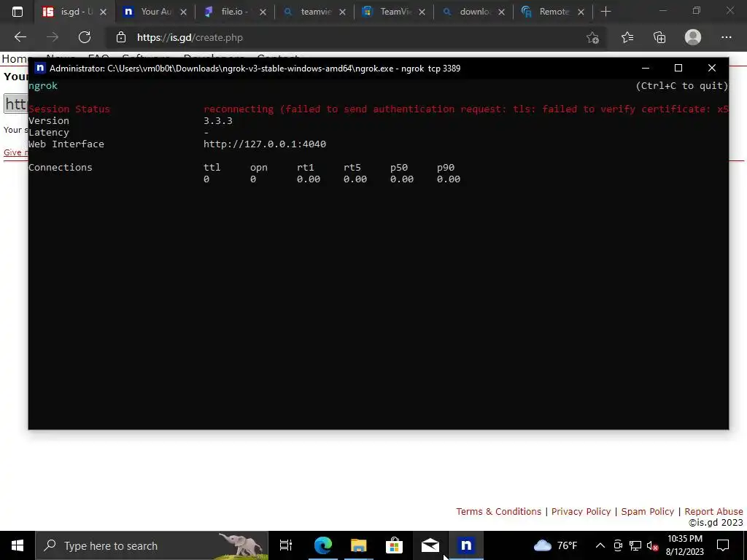Switch to the teamvie... search tab
The width and height of the screenshot is (747, 560).
tap(313, 12)
